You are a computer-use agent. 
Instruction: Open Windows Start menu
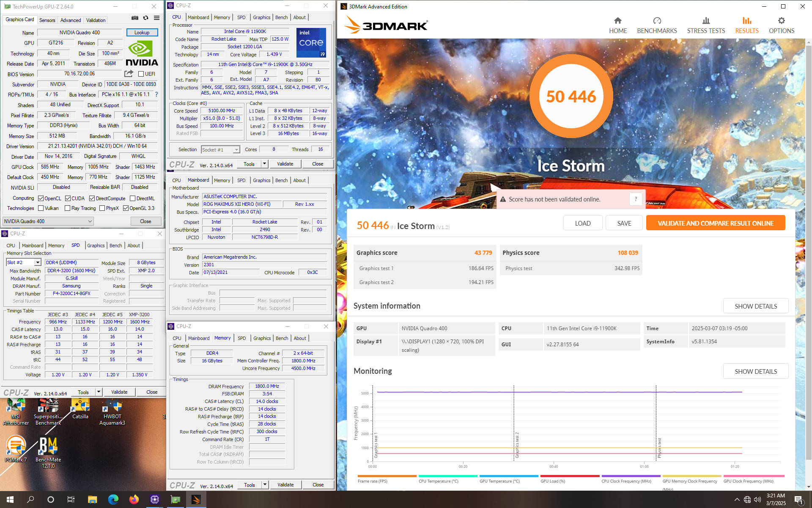[x=10, y=500]
